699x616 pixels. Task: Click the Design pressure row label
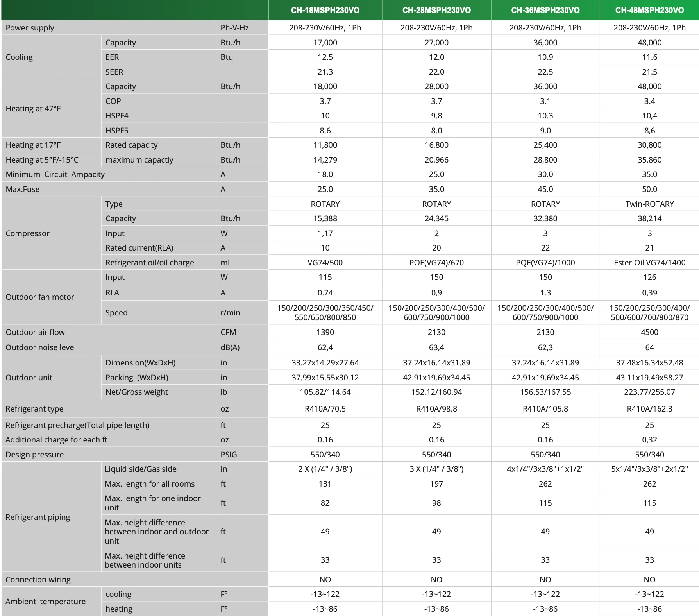pyautogui.click(x=35, y=455)
